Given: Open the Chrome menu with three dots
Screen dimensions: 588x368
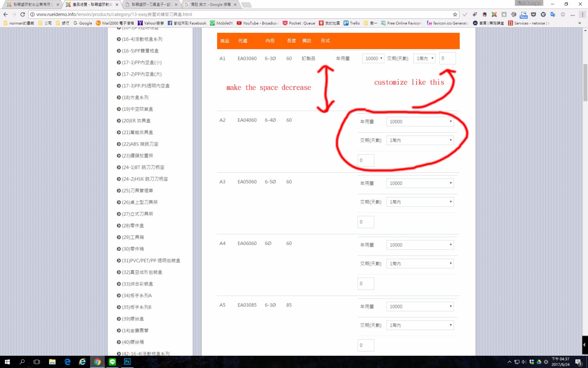Looking at the screenshot, I should [x=583, y=14].
